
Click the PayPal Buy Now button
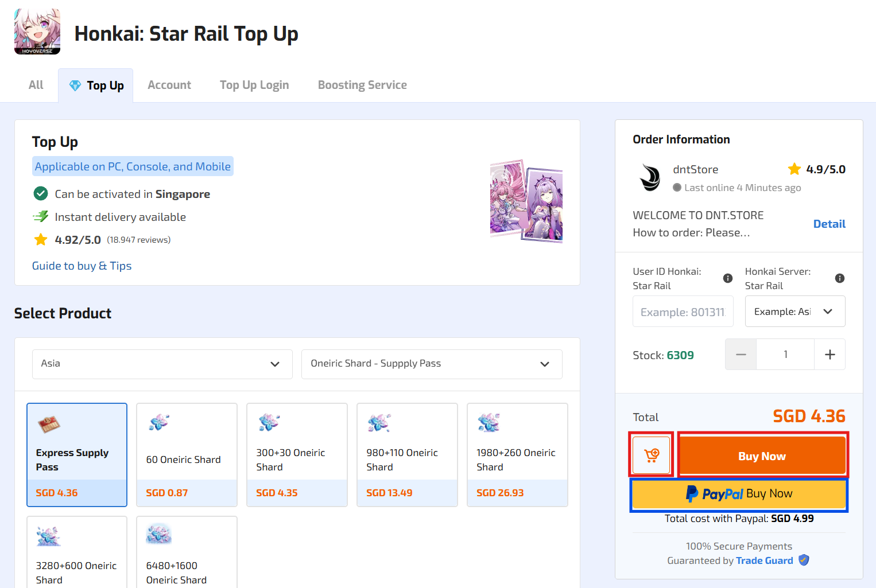(x=739, y=494)
